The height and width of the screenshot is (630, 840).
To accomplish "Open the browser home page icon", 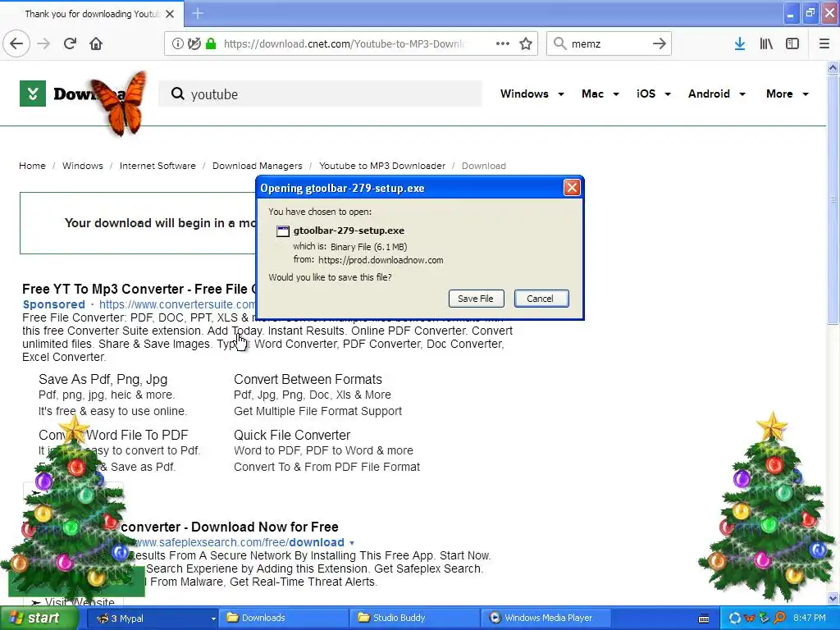I will [96, 43].
